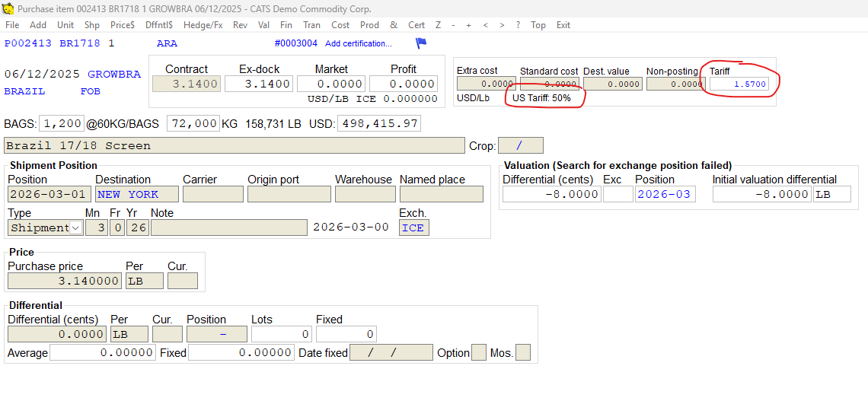The height and width of the screenshot is (420, 868).
Task: Go to previous item with < menu
Action: [486, 25]
